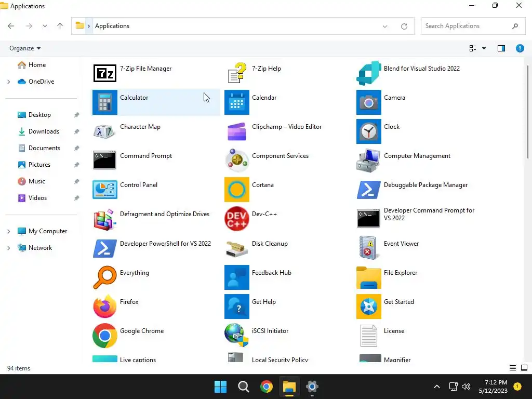Click the Component Services icon
Screen dimensions: 532x399
(237, 161)
